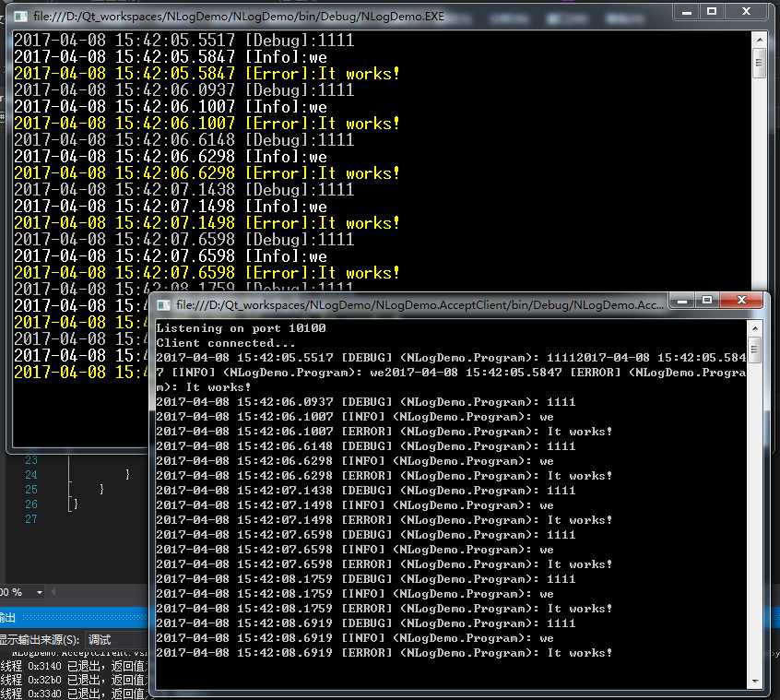This screenshot has height=700, width=780.
Task: Close the AcceptClient console window
Action: [x=741, y=300]
